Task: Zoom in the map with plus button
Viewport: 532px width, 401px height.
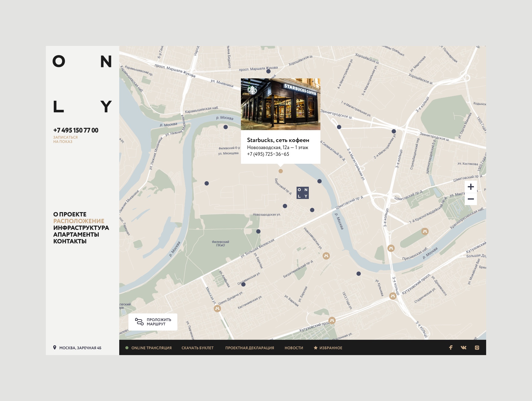Action: pyautogui.click(x=471, y=187)
